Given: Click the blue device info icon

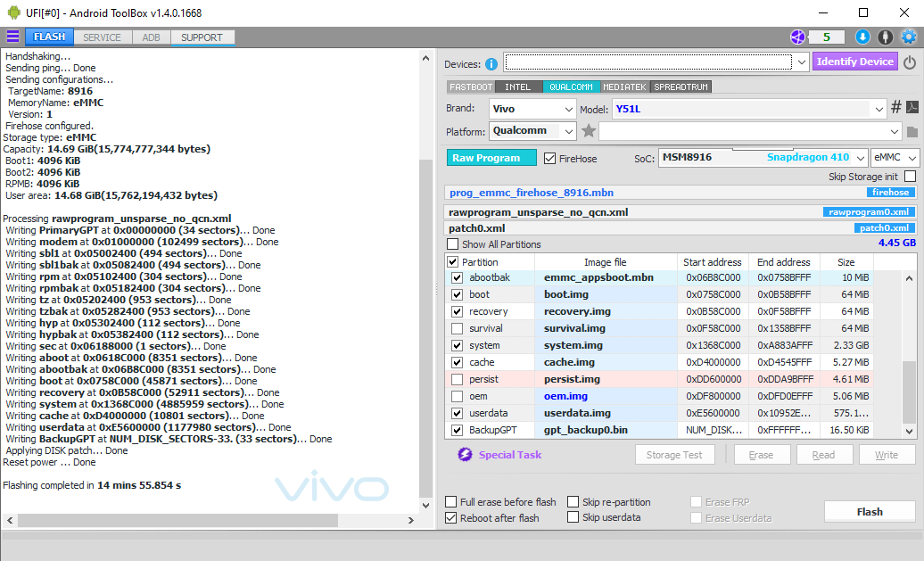Looking at the screenshot, I should [491, 63].
